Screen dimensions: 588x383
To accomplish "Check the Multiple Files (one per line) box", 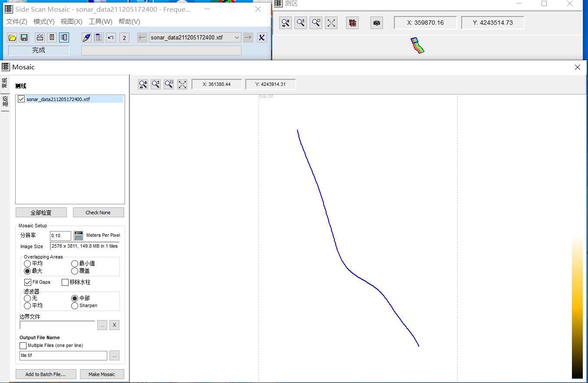I will (23, 346).
